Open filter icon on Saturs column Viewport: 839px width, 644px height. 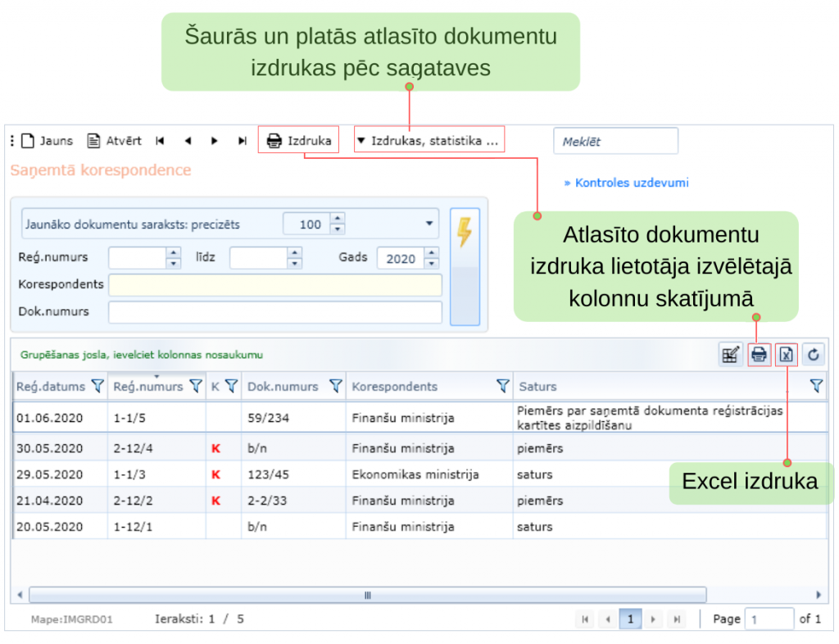pos(816,386)
